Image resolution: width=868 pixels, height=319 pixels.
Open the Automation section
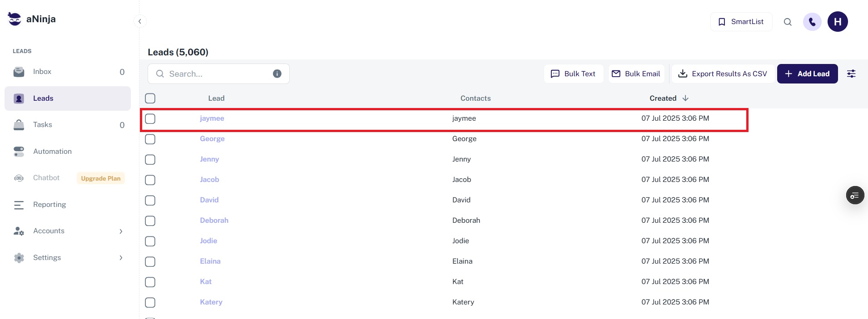click(52, 152)
